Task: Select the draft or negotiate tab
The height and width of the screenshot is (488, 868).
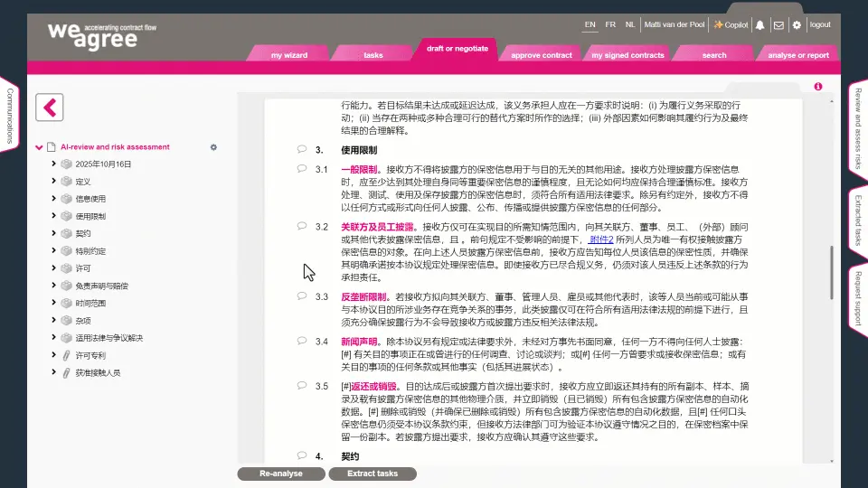Action: (x=458, y=50)
